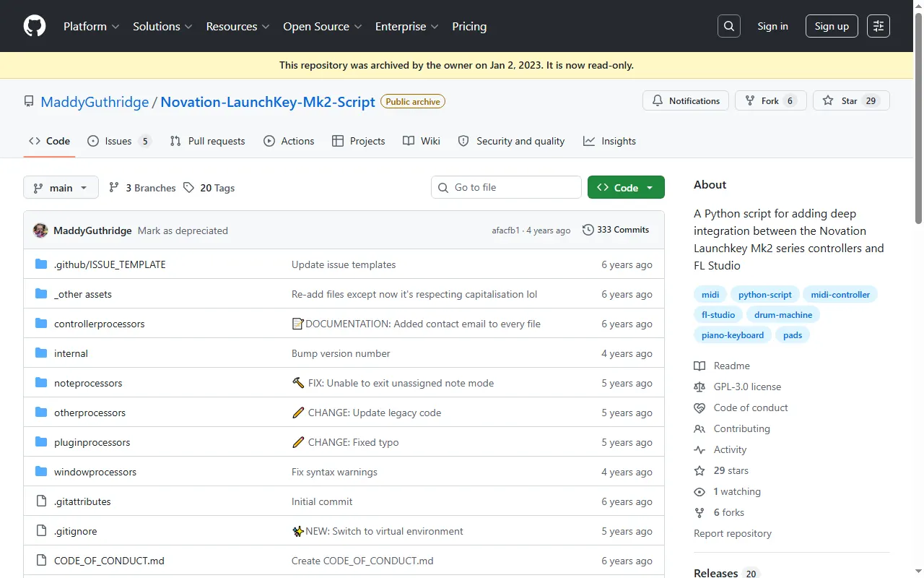Image resolution: width=924 pixels, height=578 pixels.
Task: Click the pulse icon beside Activity
Action: (699, 449)
